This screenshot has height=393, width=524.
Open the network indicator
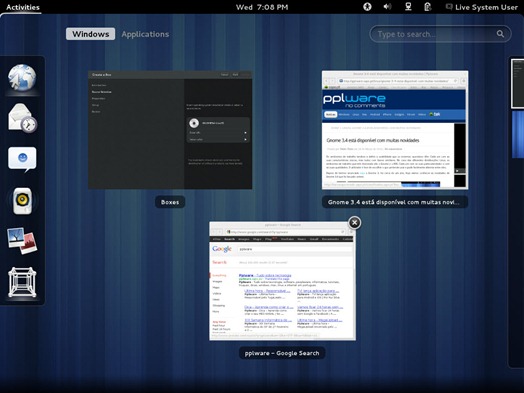[x=408, y=7]
